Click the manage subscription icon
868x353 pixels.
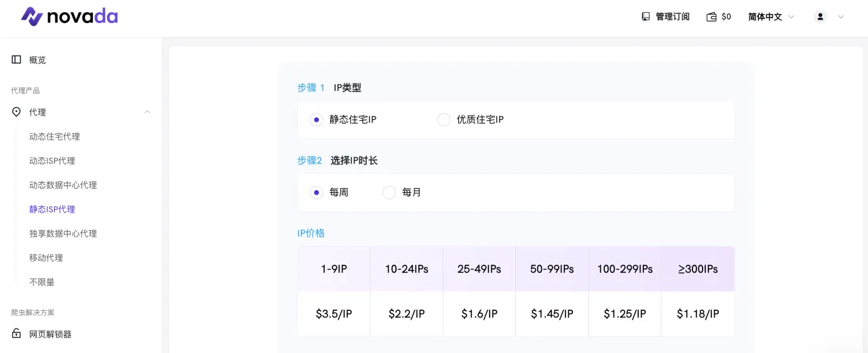coord(646,16)
